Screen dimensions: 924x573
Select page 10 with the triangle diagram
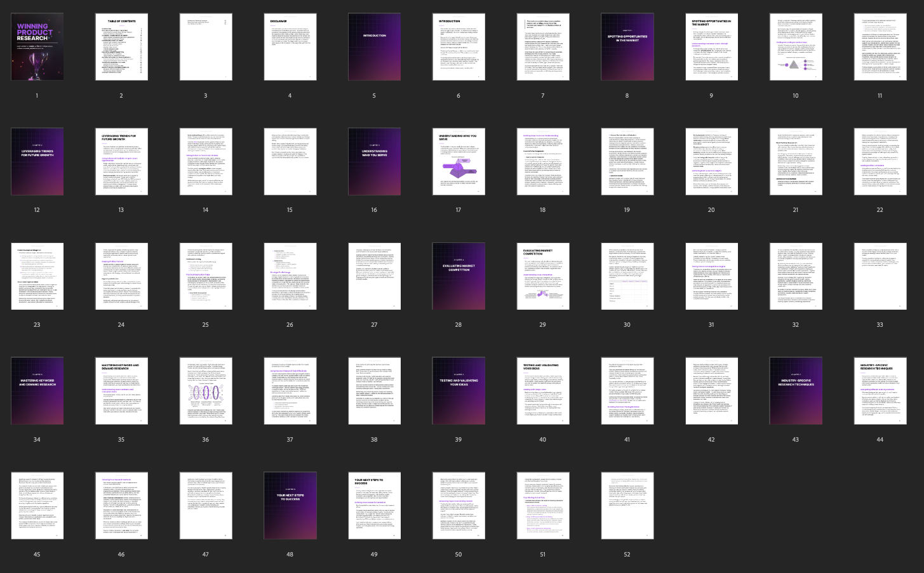795,47
